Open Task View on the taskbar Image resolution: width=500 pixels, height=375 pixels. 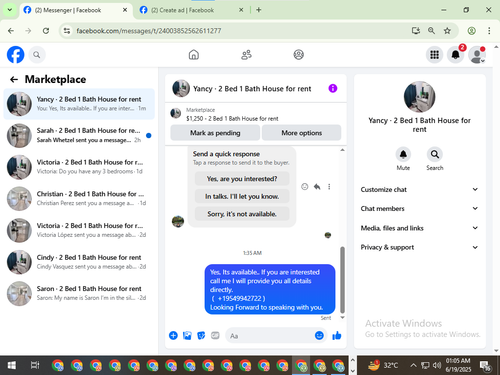[x=35, y=365]
